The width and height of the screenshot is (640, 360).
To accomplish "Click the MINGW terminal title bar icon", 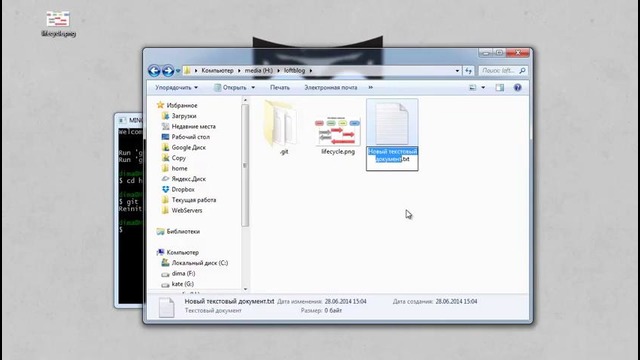I will (x=122, y=120).
